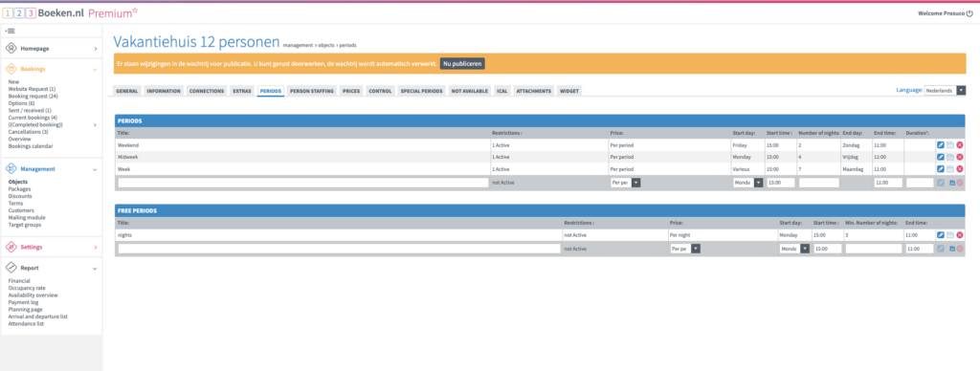Viewport: 980px width, 371px height.
Task: Open Price dropdown in new period row
Action: click(x=625, y=183)
